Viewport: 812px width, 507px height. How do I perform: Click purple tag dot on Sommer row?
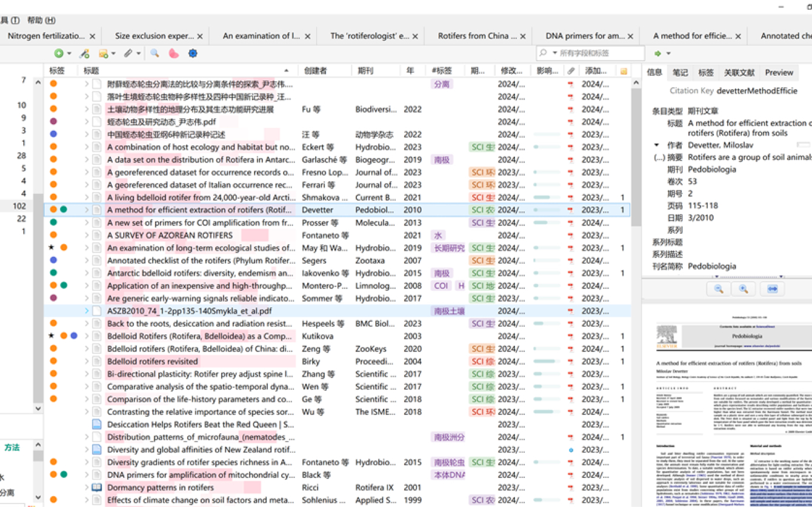click(x=53, y=298)
